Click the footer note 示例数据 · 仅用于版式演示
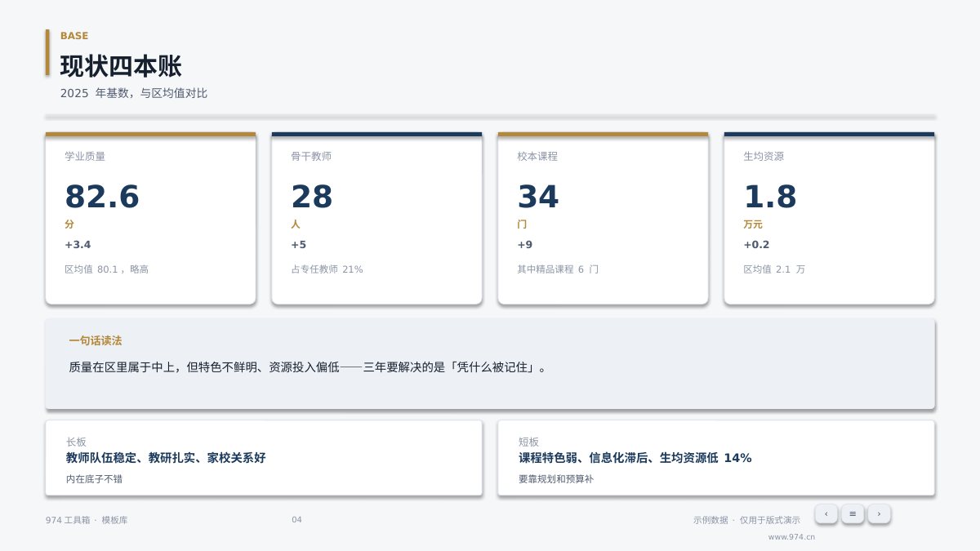980x551 pixels. click(x=746, y=520)
